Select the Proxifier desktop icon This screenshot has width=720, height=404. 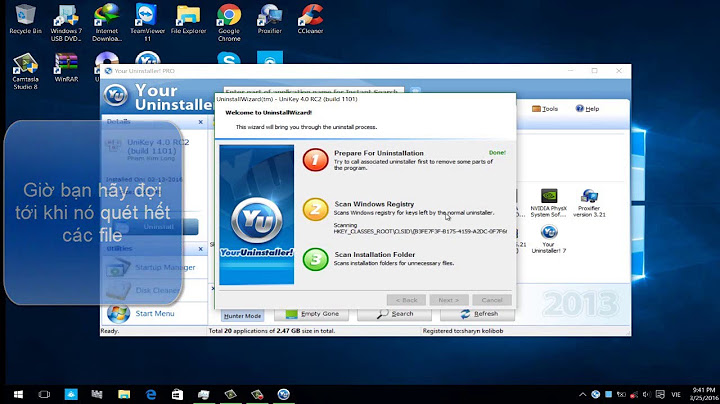(270, 19)
